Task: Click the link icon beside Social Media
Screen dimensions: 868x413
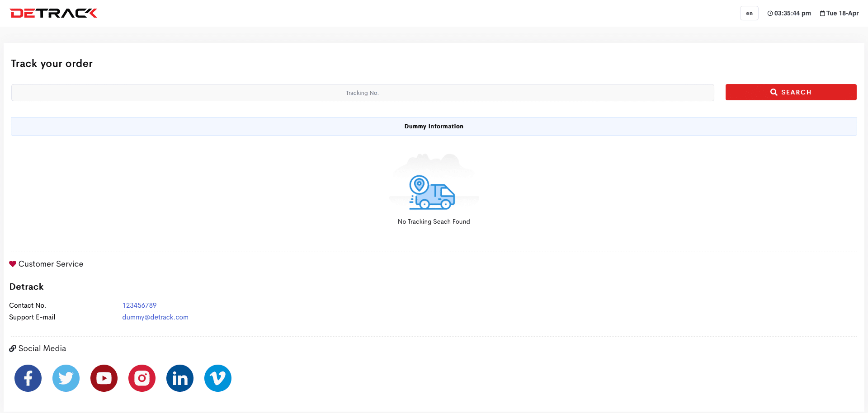Action: [13, 348]
